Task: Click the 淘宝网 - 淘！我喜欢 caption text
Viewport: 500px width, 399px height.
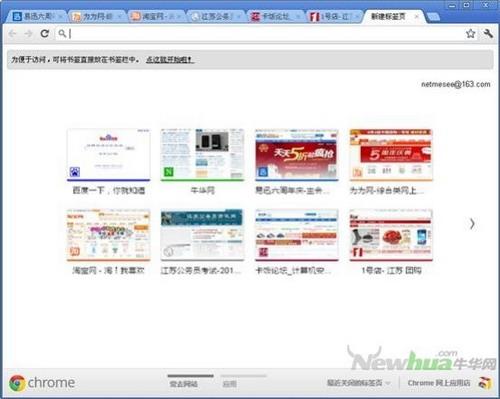Action: click(109, 270)
